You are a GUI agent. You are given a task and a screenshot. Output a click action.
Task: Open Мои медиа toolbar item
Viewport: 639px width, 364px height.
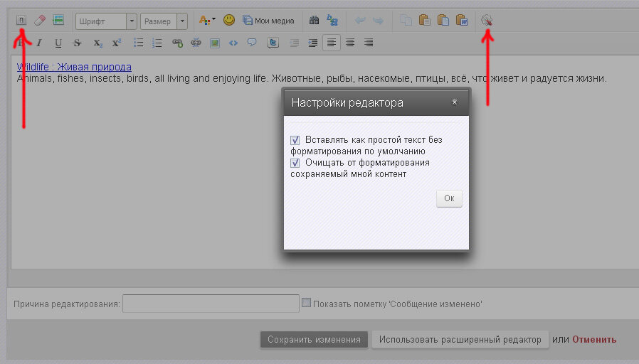268,21
